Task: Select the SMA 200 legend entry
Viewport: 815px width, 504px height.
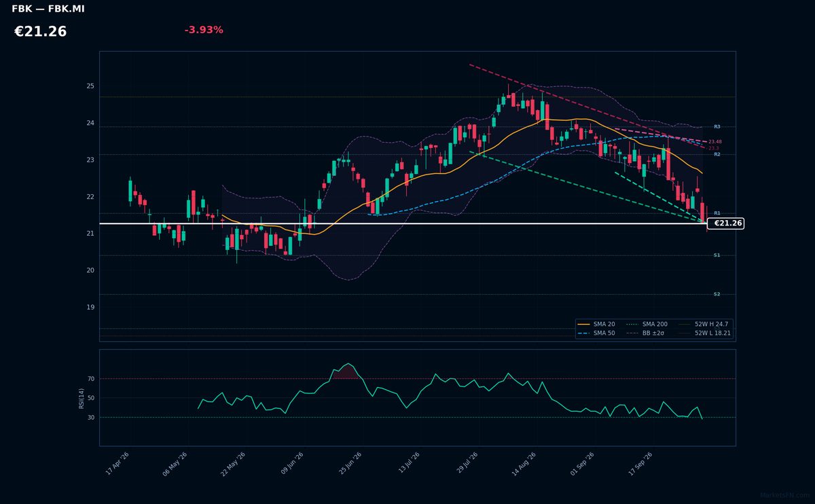Action: pos(646,325)
